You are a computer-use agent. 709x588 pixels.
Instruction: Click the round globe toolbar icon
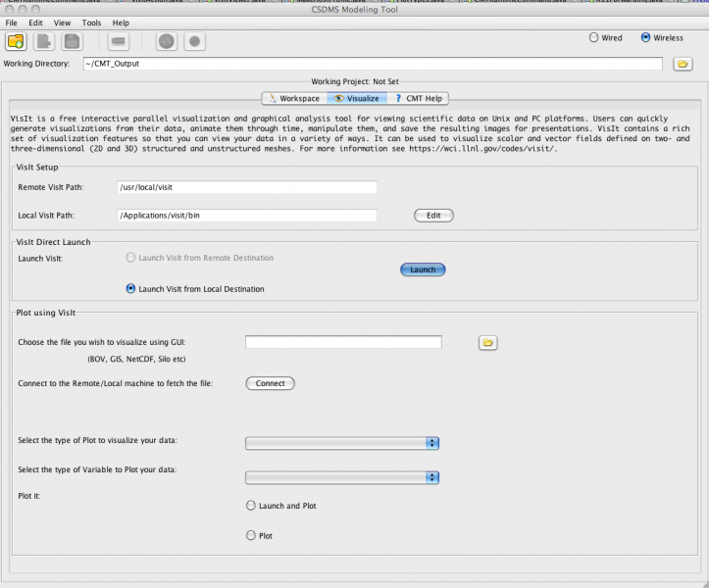(167, 41)
